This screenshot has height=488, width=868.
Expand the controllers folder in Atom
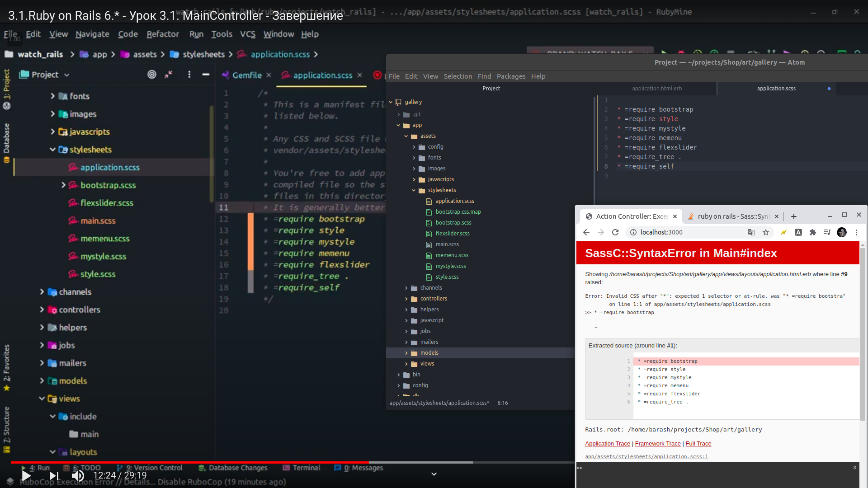(406, 299)
